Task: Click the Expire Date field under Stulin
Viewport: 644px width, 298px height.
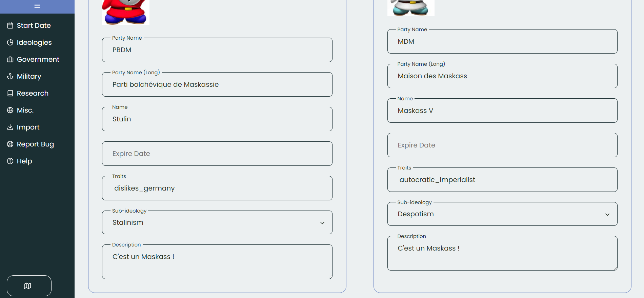Action: (x=217, y=154)
